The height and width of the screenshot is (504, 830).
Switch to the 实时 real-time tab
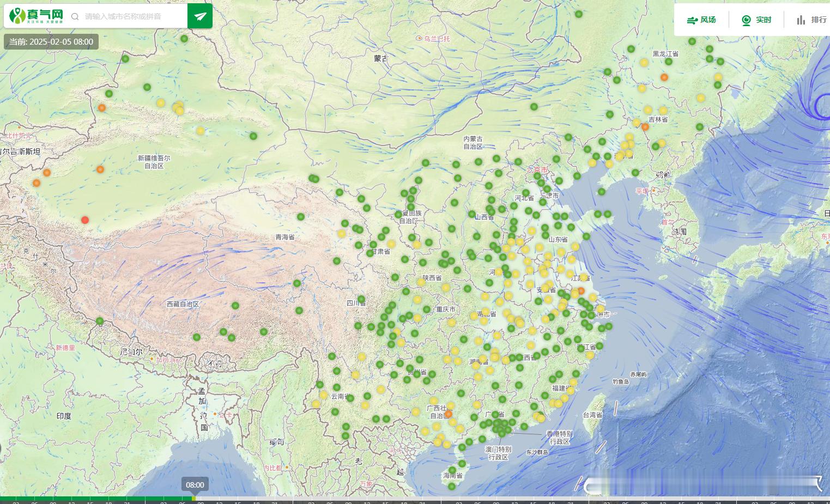click(x=756, y=20)
